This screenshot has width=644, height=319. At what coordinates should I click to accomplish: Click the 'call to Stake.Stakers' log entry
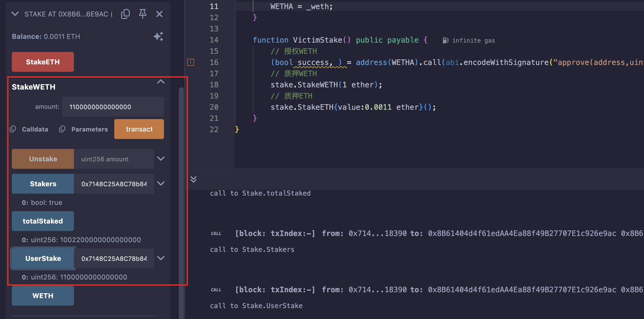[252, 249]
